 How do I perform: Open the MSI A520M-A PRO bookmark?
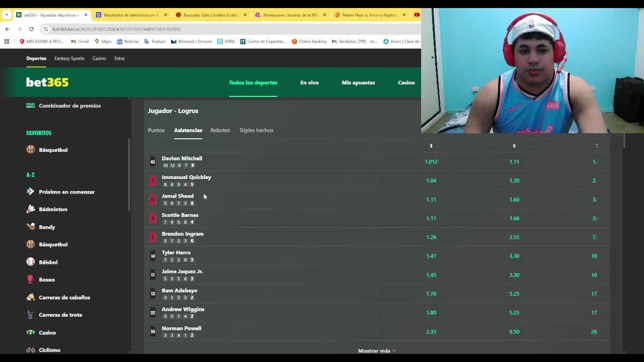(42, 42)
